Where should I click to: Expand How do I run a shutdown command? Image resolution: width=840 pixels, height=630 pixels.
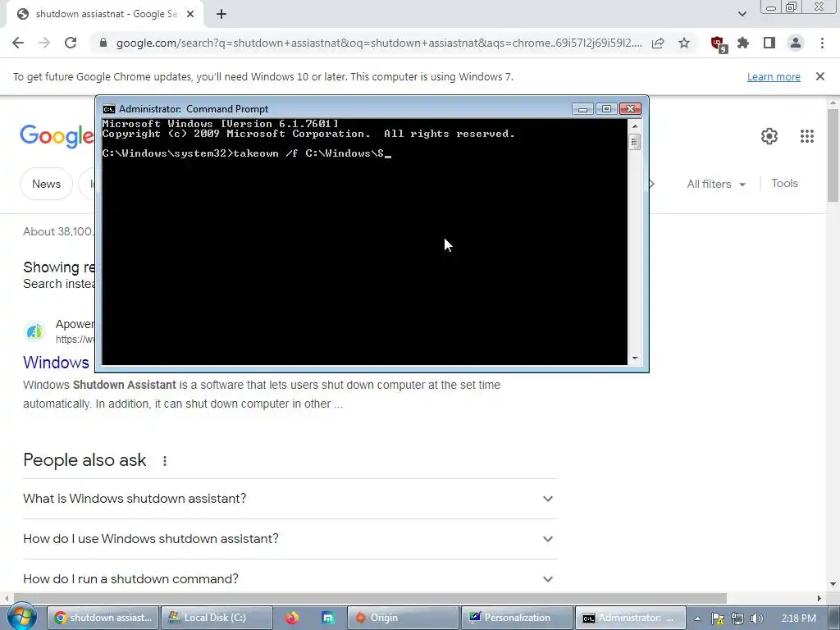pyautogui.click(x=290, y=578)
